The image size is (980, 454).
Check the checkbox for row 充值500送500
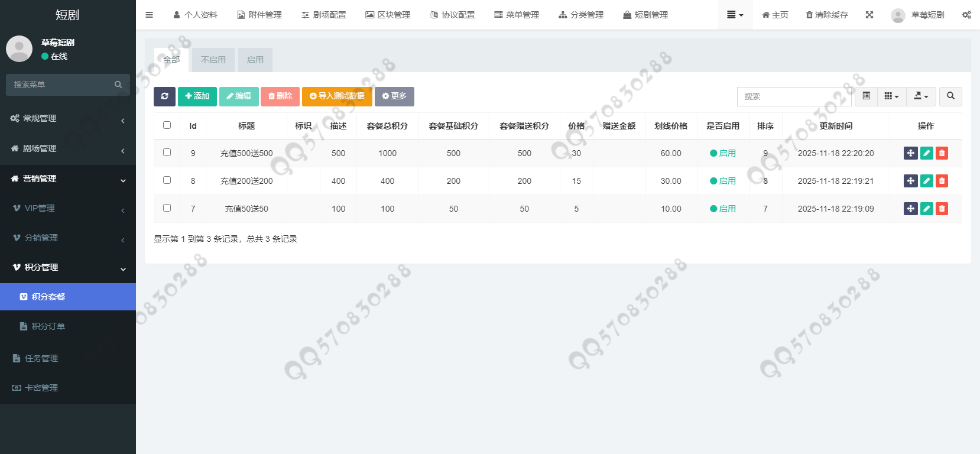coord(167,153)
